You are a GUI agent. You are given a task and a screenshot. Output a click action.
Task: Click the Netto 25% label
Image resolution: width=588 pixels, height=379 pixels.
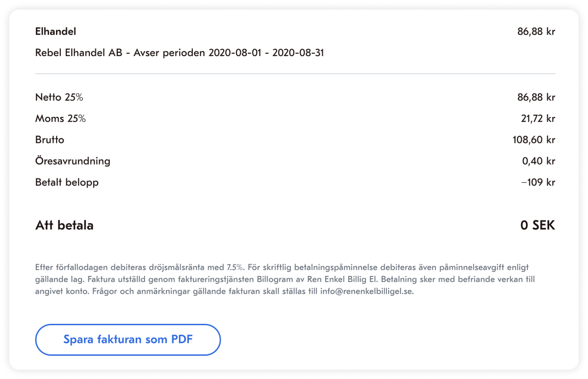pos(59,97)
